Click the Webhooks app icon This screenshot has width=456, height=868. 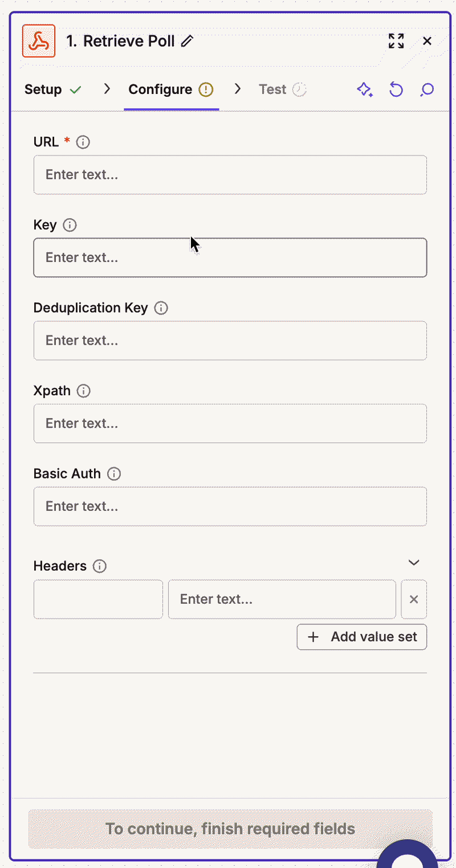[39, 41]
